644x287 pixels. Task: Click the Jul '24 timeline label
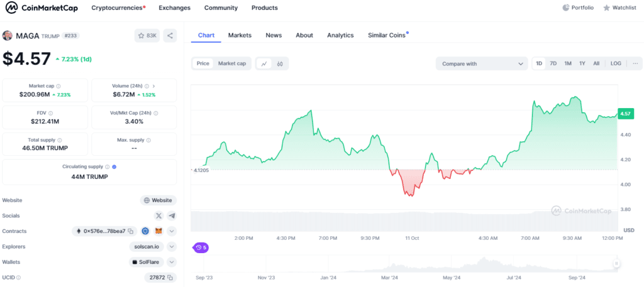point(514,278)
